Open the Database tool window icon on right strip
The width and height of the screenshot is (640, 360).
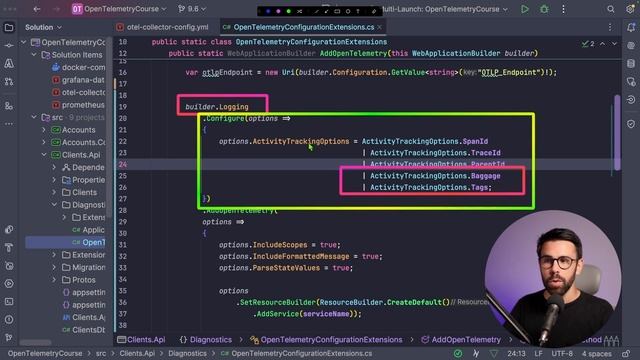tap(631, 63)
